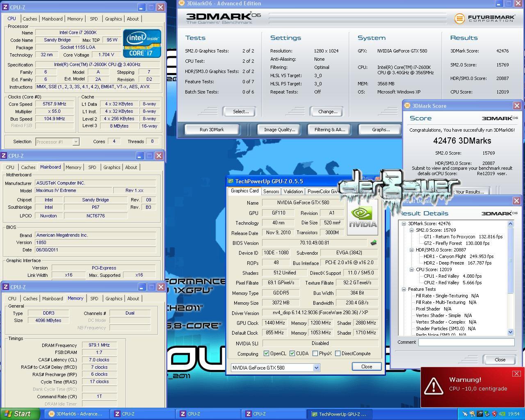Viewport: 525px width, 420px height.
Task: Click the taskbar clock showing 19:54
Action: pyautogui.click(x=514, y=414)
